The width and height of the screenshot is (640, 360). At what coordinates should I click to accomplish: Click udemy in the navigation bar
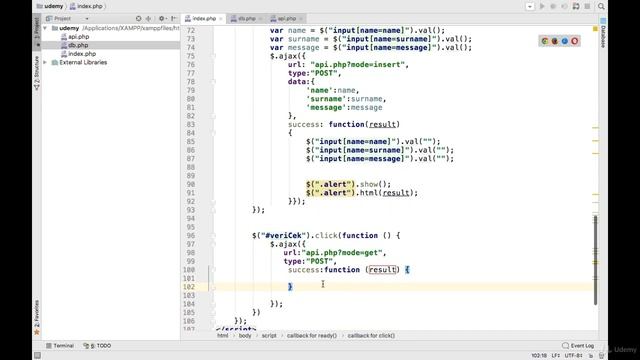coord(50,6)
